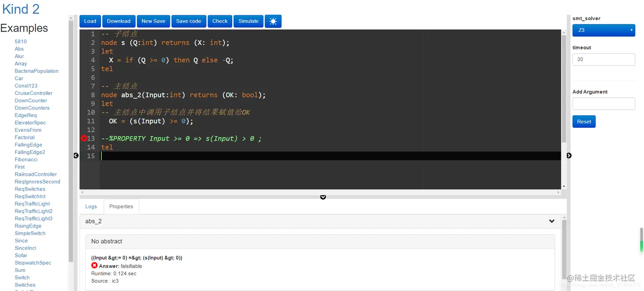Open the CruiseController example
Viewport: 644px width, 291px height.
[x=34, y=93]
